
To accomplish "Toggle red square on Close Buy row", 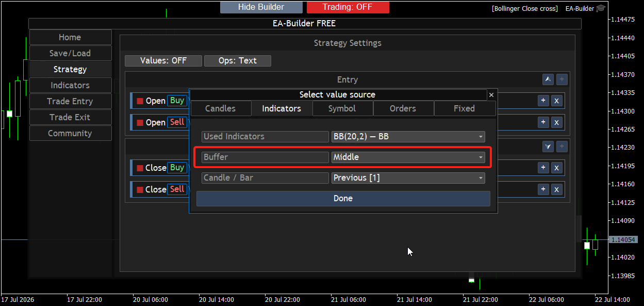I will click(x=140, y=168).
